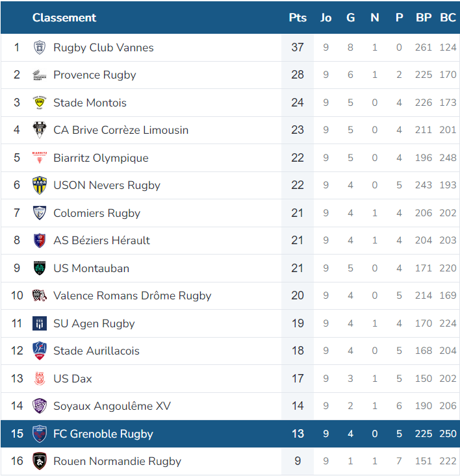Click the Soyaux Angoulême purple crest
460x476 pixels.
click(40, 406)
